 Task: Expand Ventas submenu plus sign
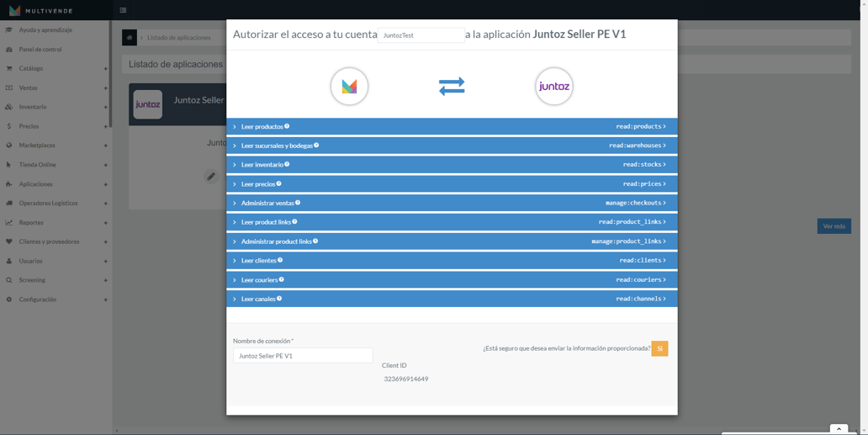tap(105, 88)
